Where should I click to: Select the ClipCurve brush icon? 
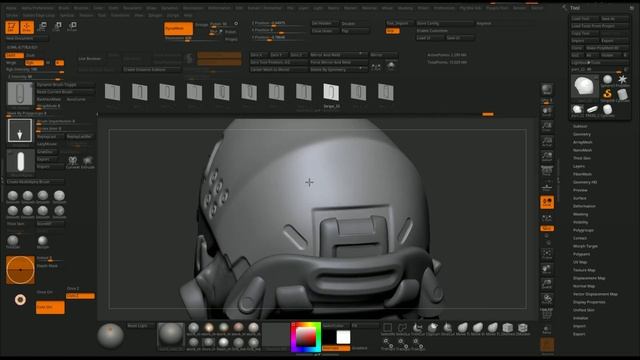pyautogui.click(x=433, y=328)
